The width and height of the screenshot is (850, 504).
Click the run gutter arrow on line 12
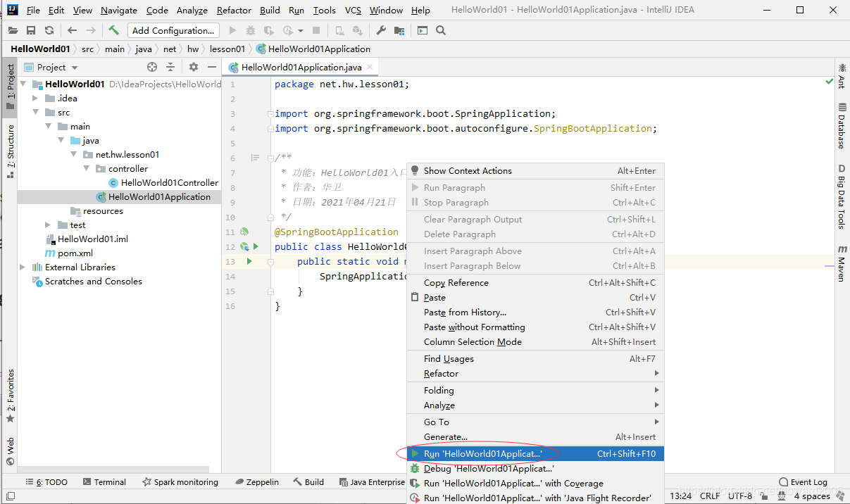click(256, 246)
